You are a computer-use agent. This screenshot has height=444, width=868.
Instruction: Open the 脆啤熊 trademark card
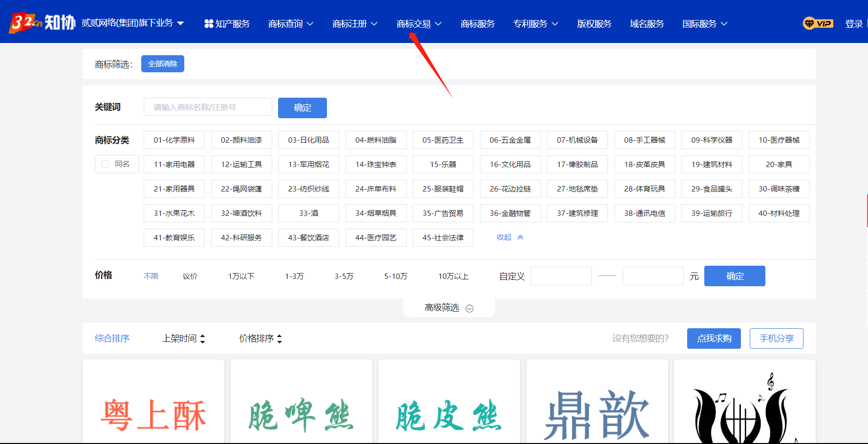(302, 402)
